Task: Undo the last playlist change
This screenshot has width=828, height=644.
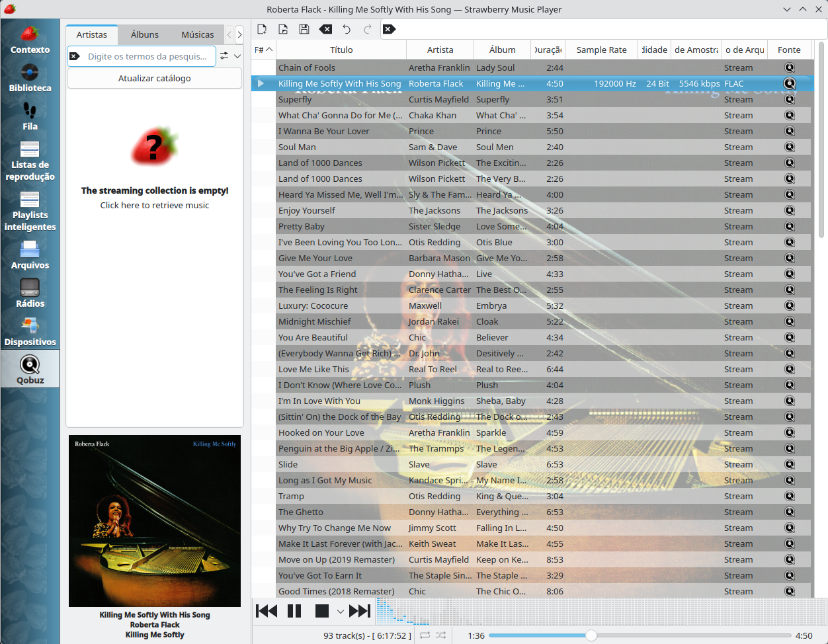Action: click(x=347, y=29)
